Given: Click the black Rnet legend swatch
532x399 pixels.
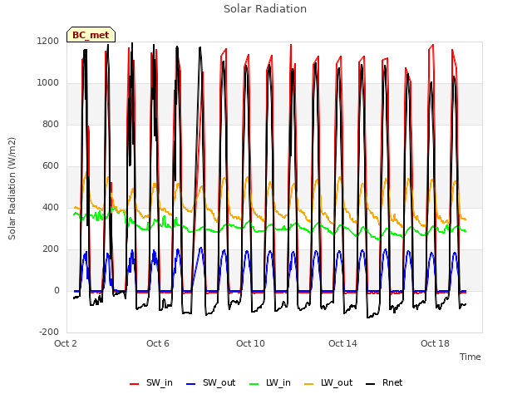Looking at the screenshot, I should coord(371,384).
